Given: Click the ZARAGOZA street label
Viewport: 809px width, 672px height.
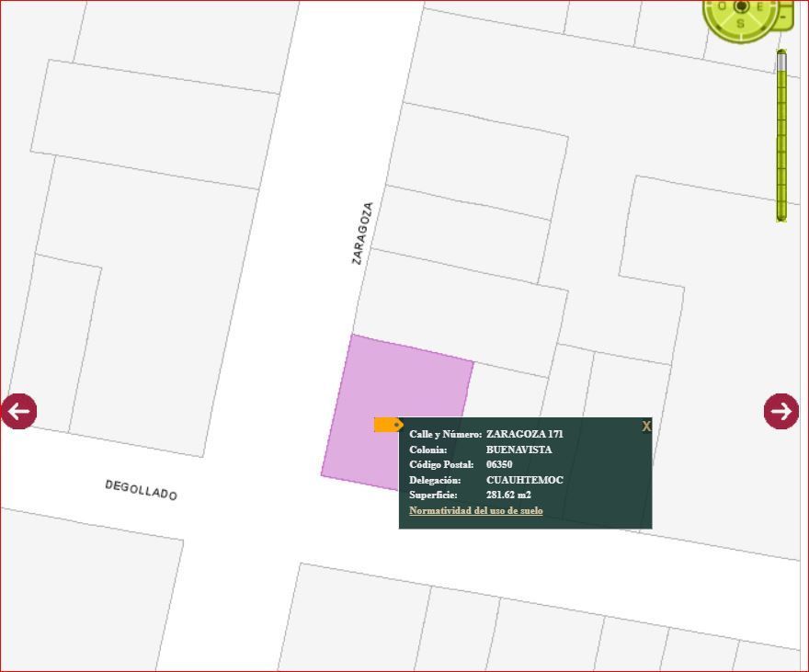Looking at the screenshot, I should (x=362, y=233).
